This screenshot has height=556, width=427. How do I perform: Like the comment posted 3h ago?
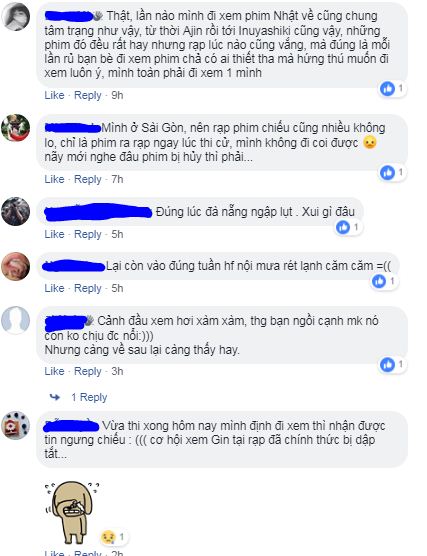click(x=54, y=371)
